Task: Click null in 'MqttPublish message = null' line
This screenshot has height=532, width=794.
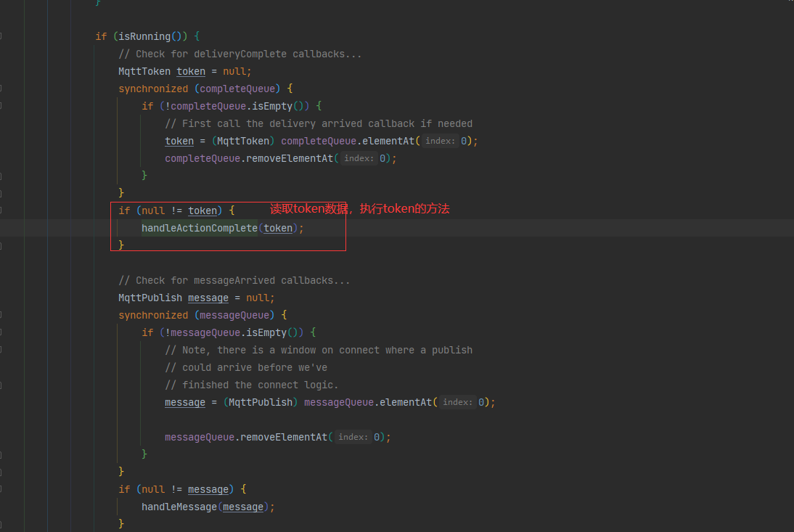Action: (257, 298)
